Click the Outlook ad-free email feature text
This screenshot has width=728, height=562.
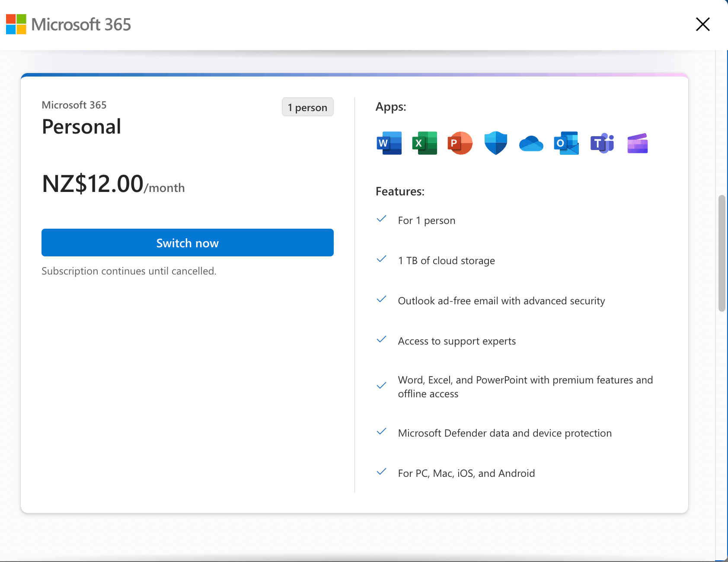pos(501,301)
